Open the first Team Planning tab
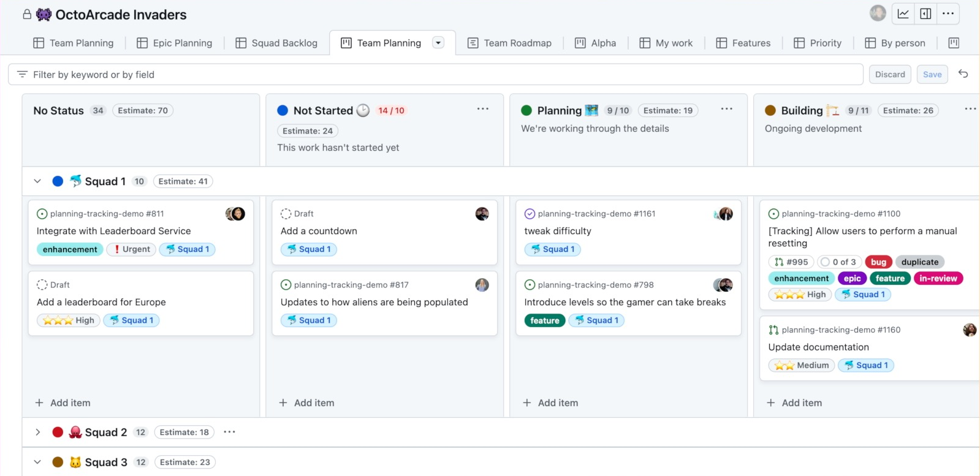This screenshot has width=980, height=476. click(74, 43)
